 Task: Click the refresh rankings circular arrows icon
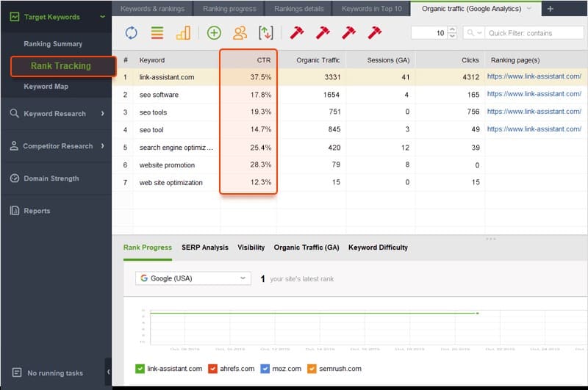pos(131,33)
